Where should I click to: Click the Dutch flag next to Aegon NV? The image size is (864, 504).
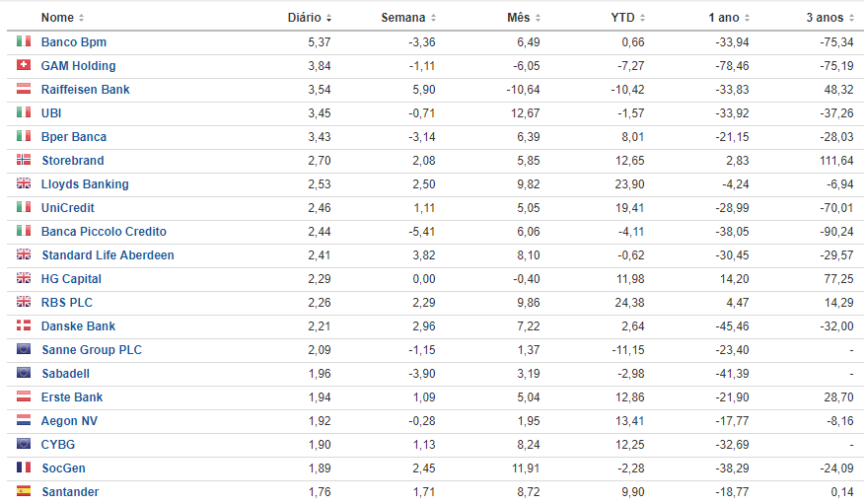click(x=23, y=420)
